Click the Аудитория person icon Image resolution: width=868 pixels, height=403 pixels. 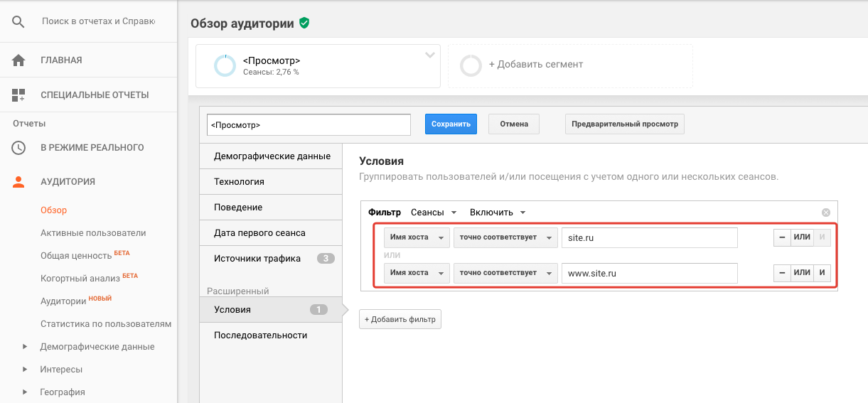18,182
